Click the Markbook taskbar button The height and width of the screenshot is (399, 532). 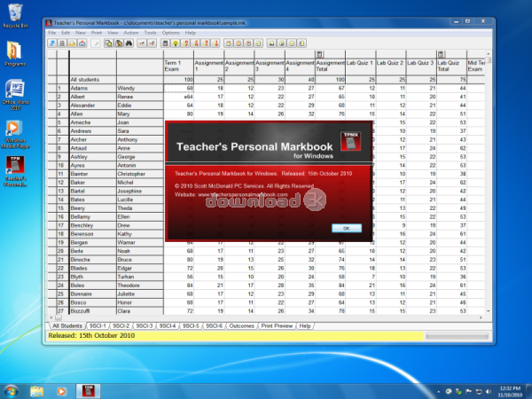point(88,391)
